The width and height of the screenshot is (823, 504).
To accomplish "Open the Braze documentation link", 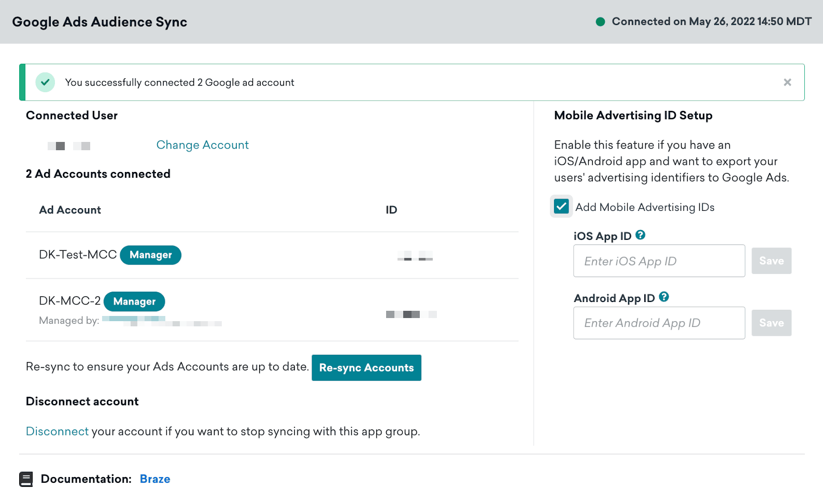I will click(x=155, y=479).
